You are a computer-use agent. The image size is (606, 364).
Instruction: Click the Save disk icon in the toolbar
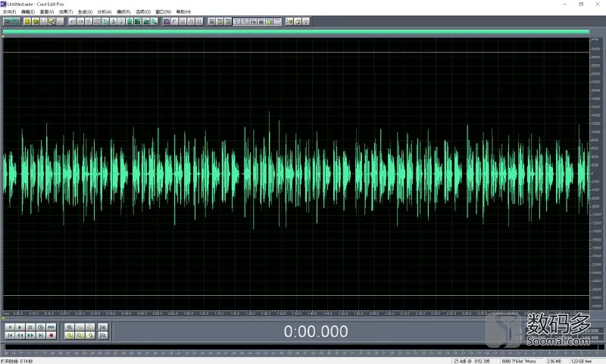[x=44, y=22]
